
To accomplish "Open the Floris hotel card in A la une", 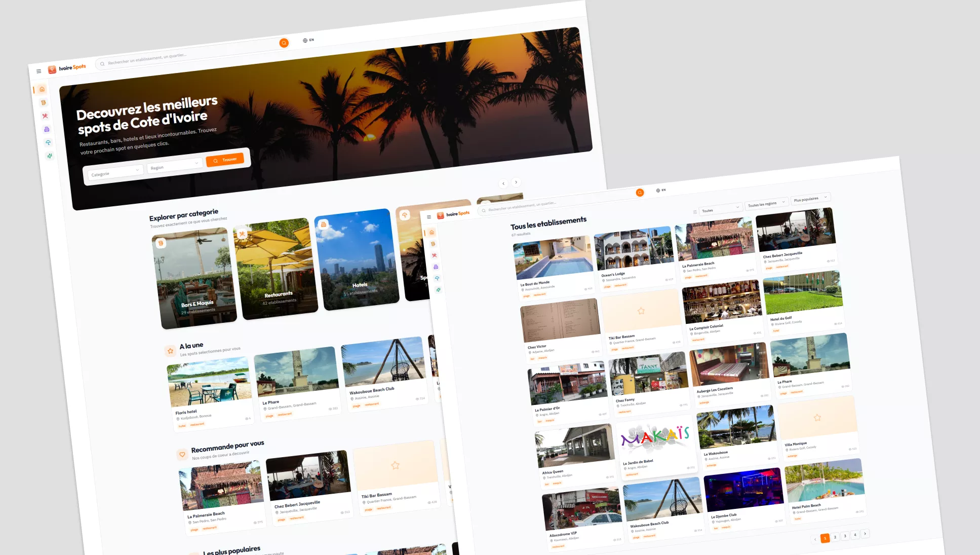I will click(210, 394).
